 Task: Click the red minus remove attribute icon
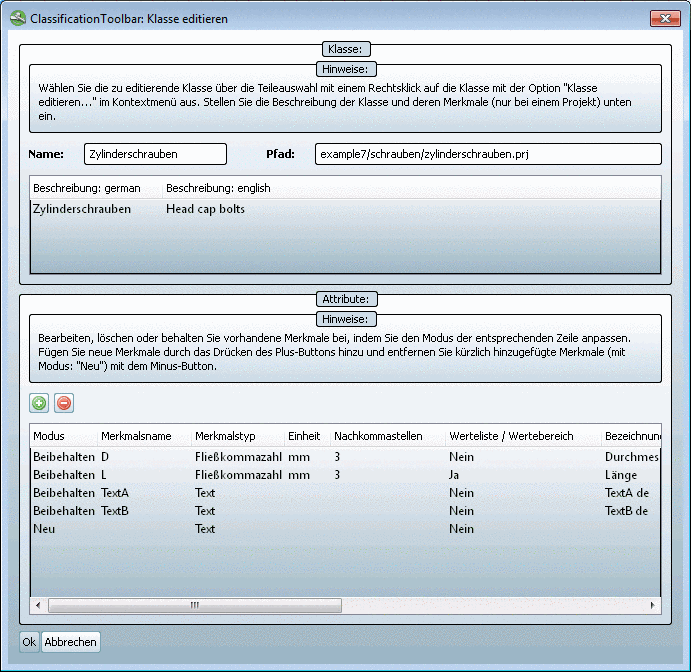64,403
